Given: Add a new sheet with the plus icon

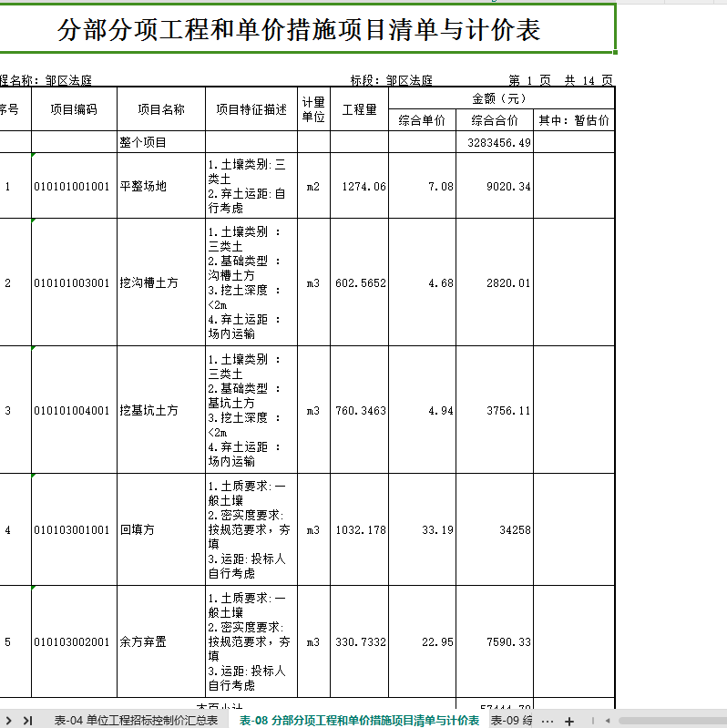Looking at the screenshot, I should (569, 721).
